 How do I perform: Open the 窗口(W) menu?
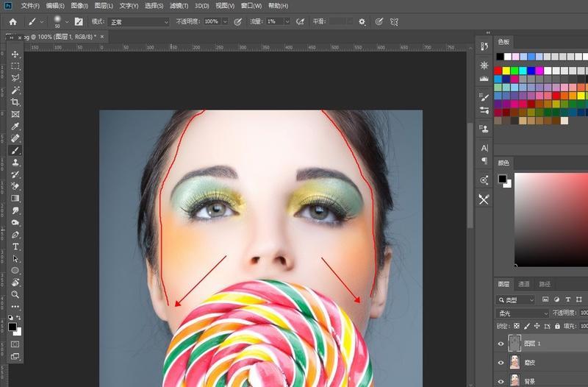click(x=251, y=6)
